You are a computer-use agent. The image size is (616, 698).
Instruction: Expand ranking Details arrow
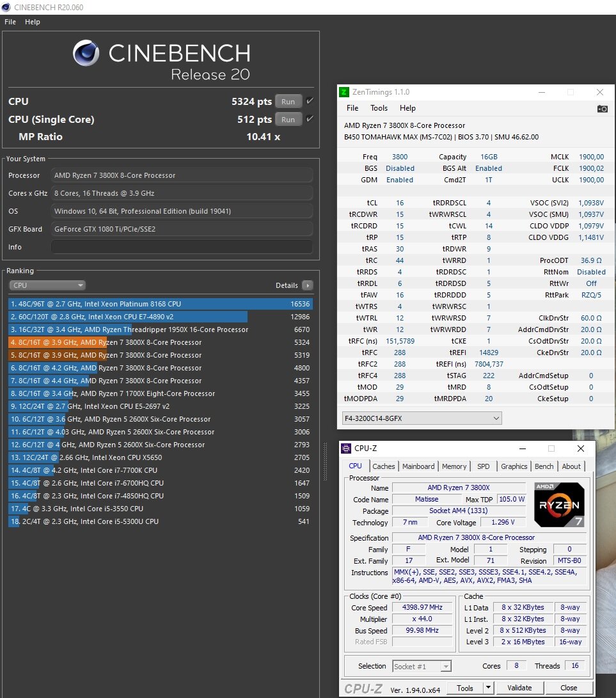(308, 285)
